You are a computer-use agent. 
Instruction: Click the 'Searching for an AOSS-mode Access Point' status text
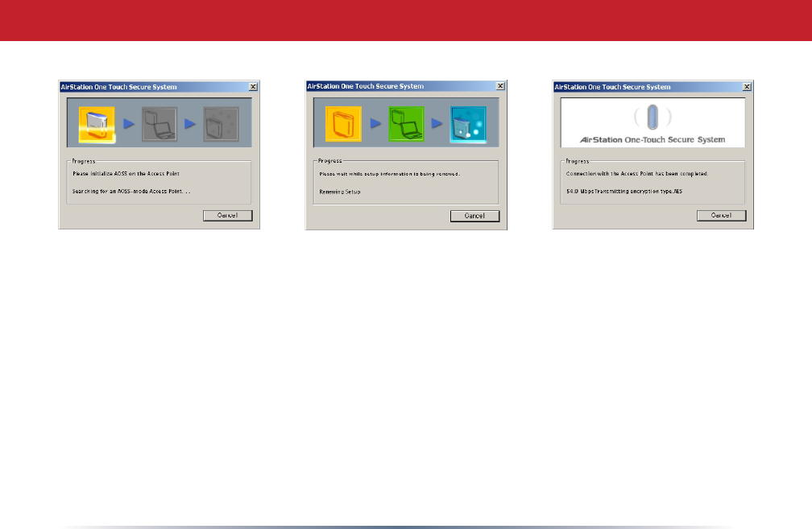(131, 191)
